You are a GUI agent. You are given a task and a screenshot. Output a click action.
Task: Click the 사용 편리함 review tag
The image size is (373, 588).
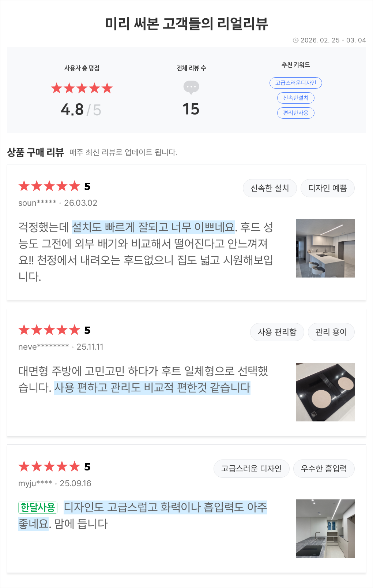click(x=277, y=332)
